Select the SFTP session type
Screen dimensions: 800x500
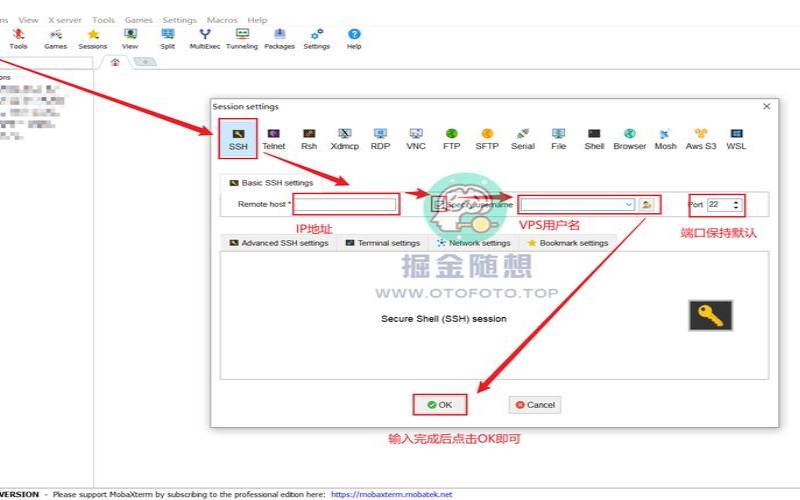tap(487, 139)
